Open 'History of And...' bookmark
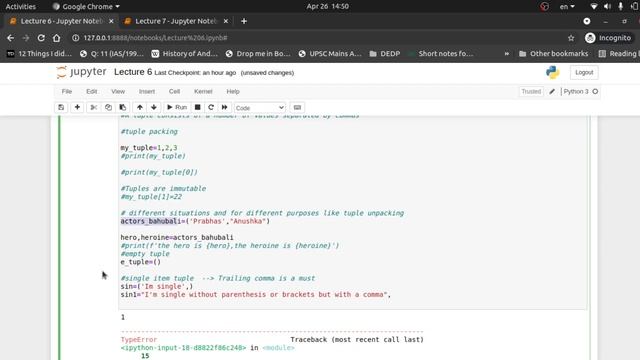Image resolution: width=640 pixels, height=360 pixels. tap(184, 53)
